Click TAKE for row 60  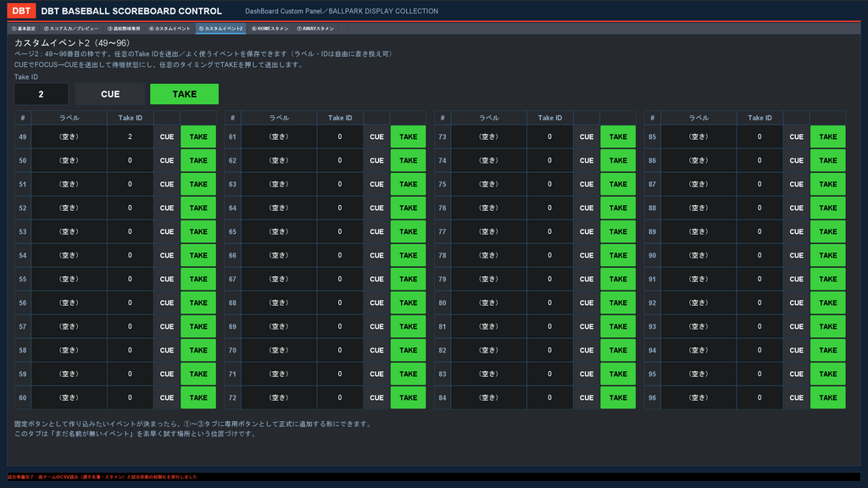click(198, 398)
